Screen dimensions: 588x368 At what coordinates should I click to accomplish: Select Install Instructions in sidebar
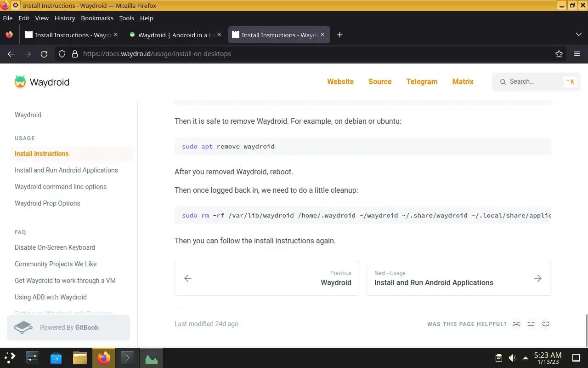[x=72, y=154]
